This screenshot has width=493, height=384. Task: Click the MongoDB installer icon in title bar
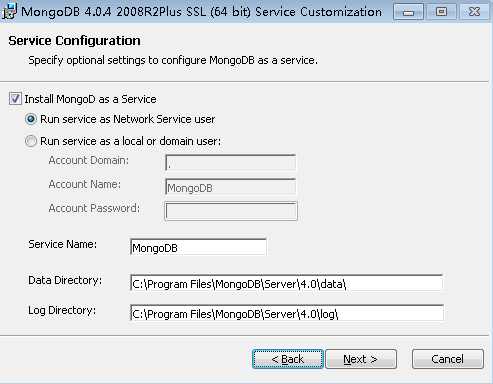(x=9, y=11)
